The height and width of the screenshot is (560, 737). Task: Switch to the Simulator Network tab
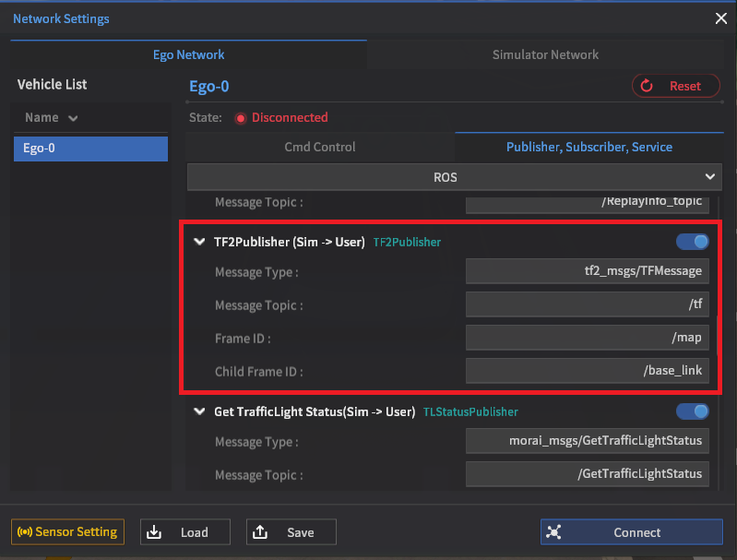click(x=545, y=54)
